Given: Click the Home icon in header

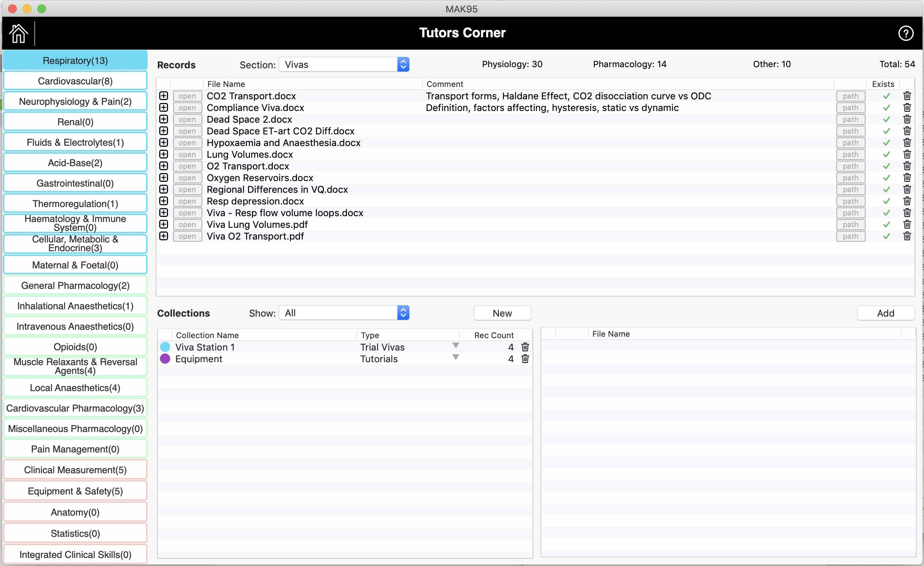Looking at the screenshot, I should click(x=18, y=33).
